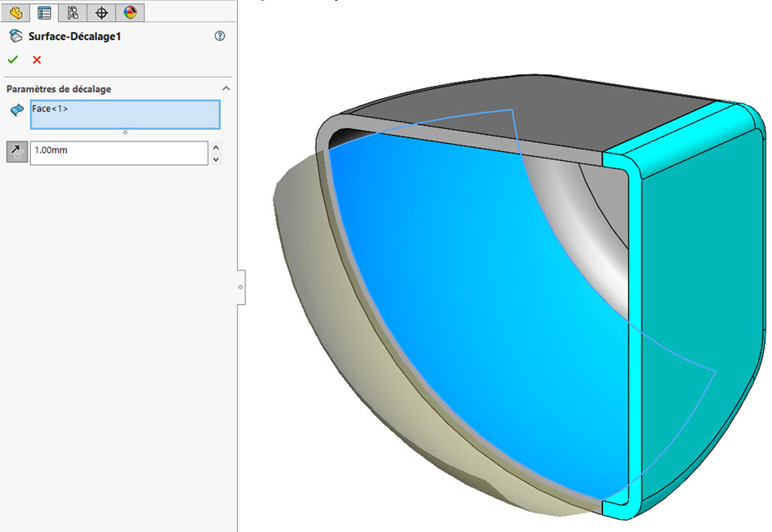Confirm the offset with the green checkmark
Screen dimensions: 772x532
click(13, 60)
